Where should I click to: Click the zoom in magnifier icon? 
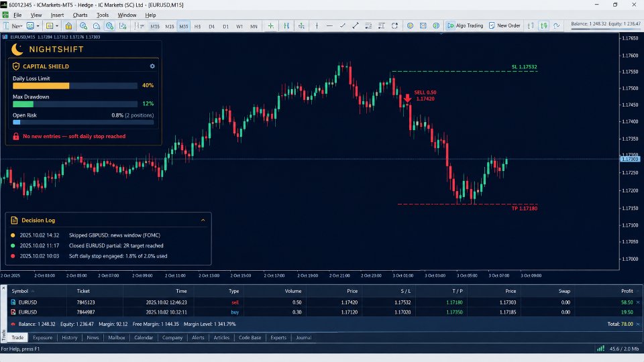click(83, 26)
